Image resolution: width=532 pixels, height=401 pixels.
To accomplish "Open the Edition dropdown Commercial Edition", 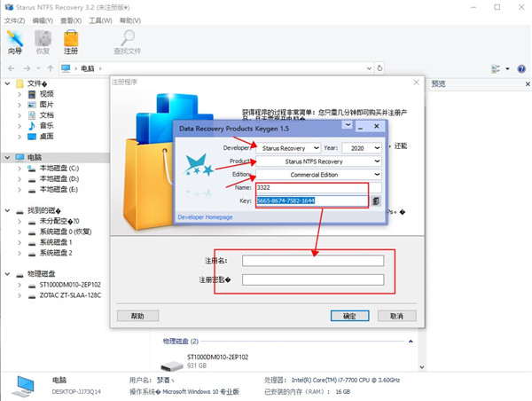I will click(x=318, y=175).
